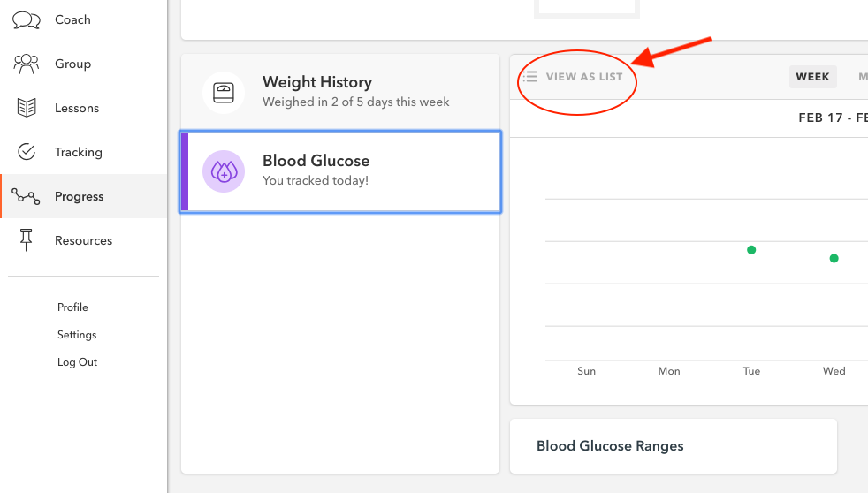Select the Lessons book icon
Viewport: 868px width, 493px height.
(26, 108)
